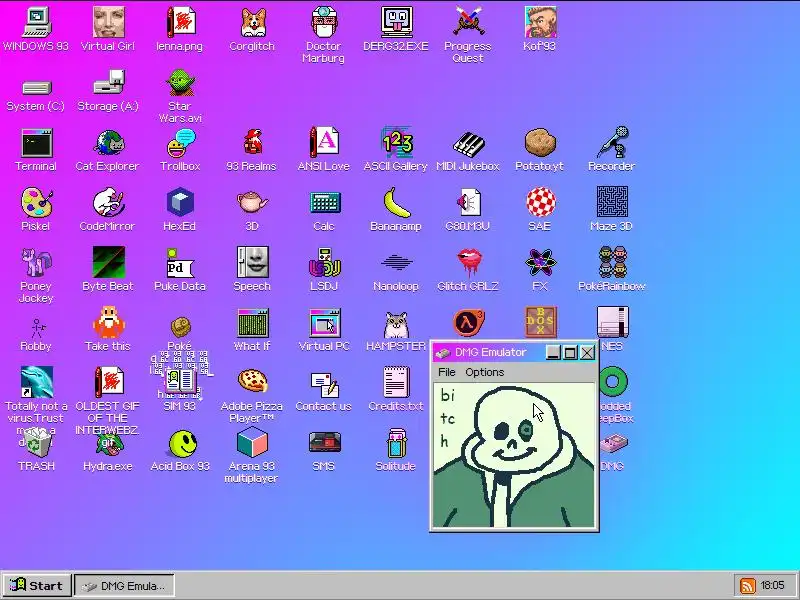
Task: Open Credits.txt file icon
Action: [x=396, y=383]
